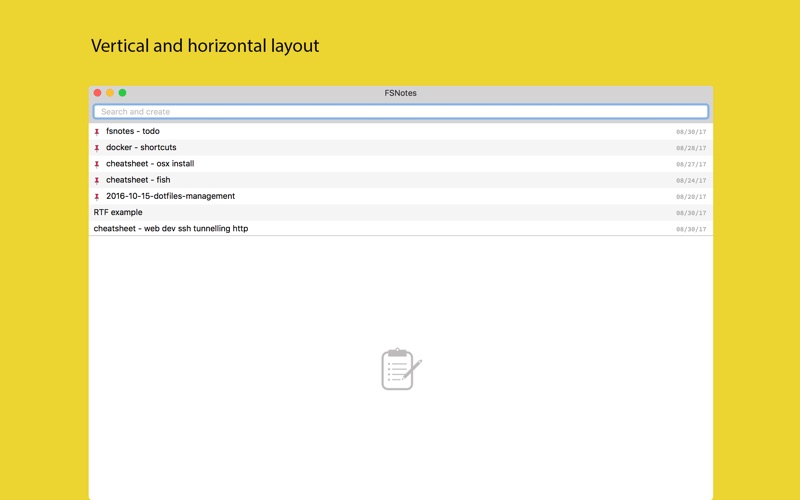Toggle the pin on cheatsheet - fish

point(96,181)
